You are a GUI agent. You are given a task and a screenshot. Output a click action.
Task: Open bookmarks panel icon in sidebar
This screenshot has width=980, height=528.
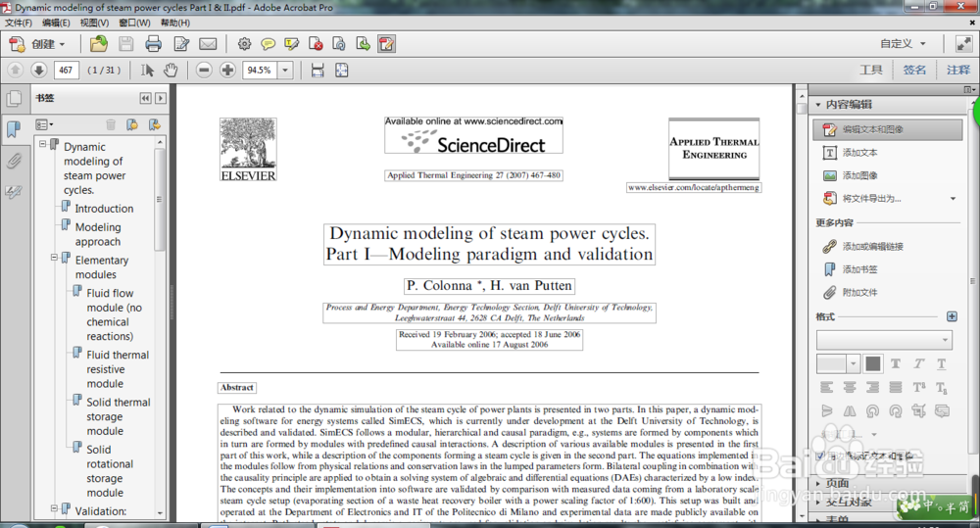pyautogui.click(x=14, y=129)
